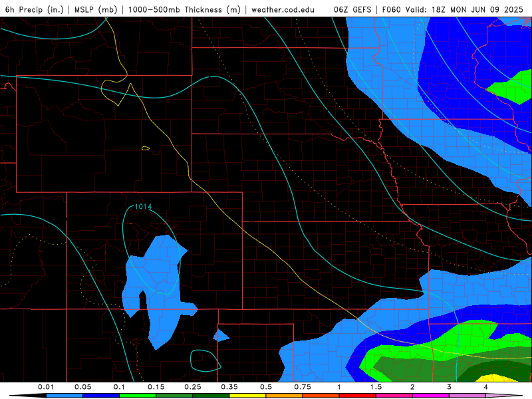Click the 1014 isobar contour label
This screenshot has height=399, width=532.
pos(143,207)
